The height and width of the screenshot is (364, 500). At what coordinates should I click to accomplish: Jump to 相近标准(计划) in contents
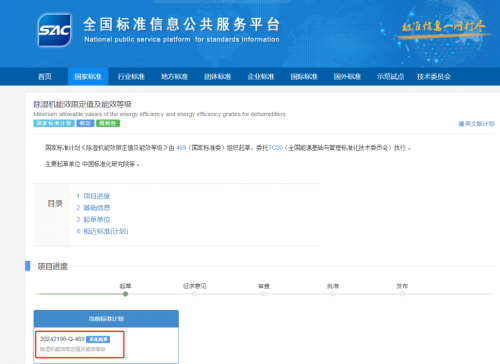102,231
